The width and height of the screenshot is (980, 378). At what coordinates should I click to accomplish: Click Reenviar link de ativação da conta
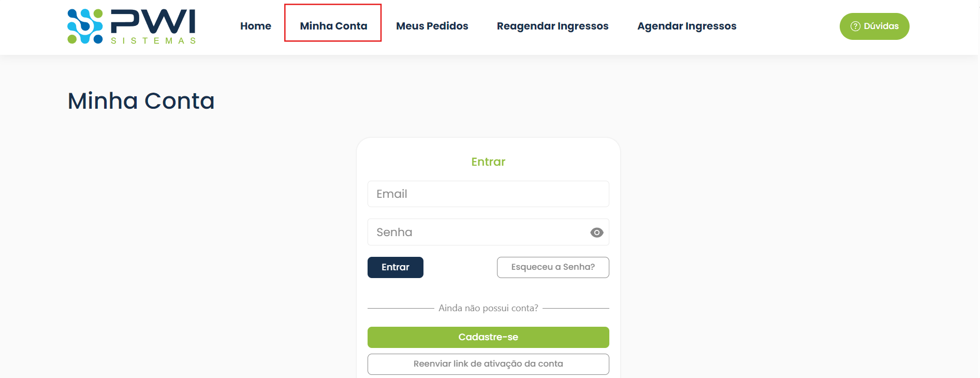(x=488, y=364)
